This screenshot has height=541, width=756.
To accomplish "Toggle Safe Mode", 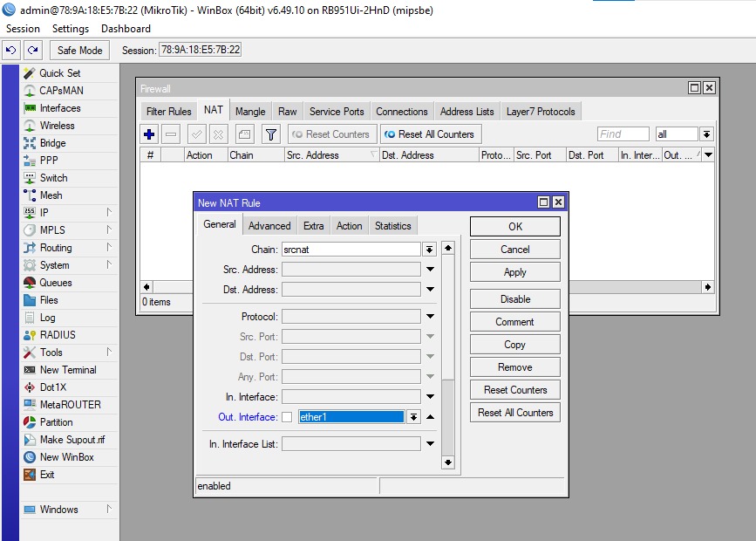I will click(79, 51).
